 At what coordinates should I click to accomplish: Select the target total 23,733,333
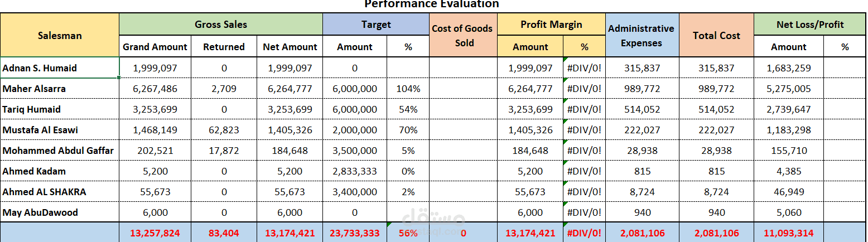pyautogui.click(x=355, y=233)
